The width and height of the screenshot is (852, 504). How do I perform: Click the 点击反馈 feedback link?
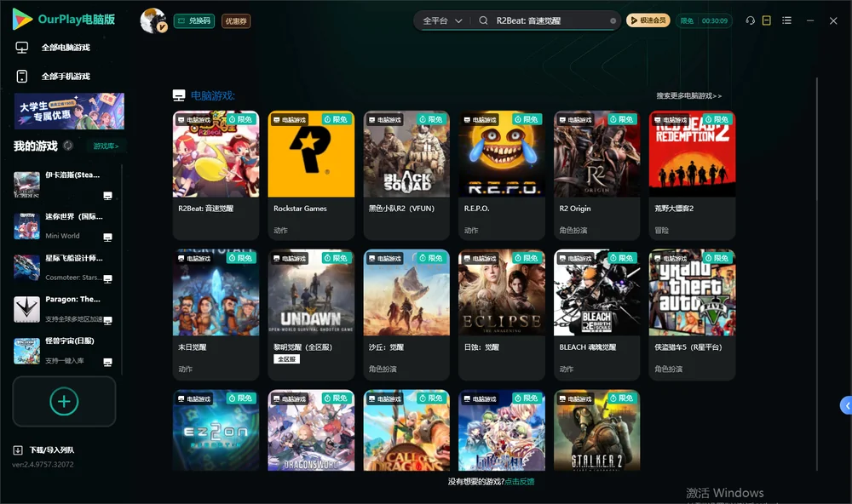pos(520,482)
